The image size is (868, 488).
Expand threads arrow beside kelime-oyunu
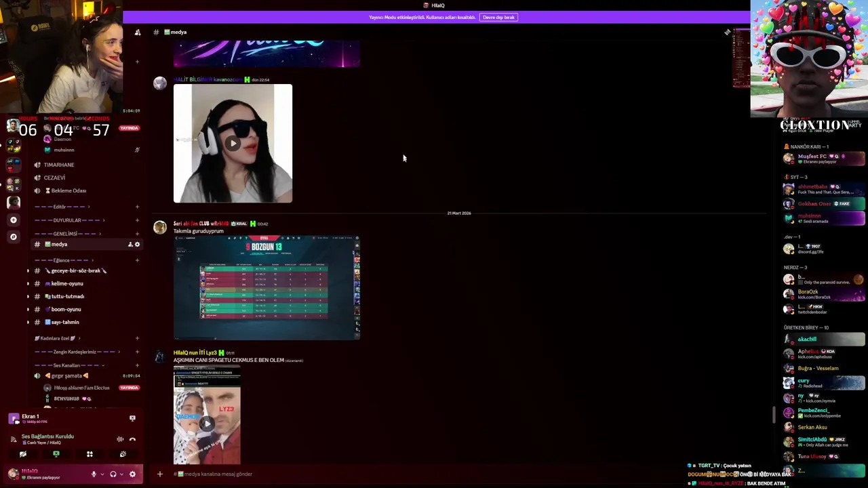[28, 283]
